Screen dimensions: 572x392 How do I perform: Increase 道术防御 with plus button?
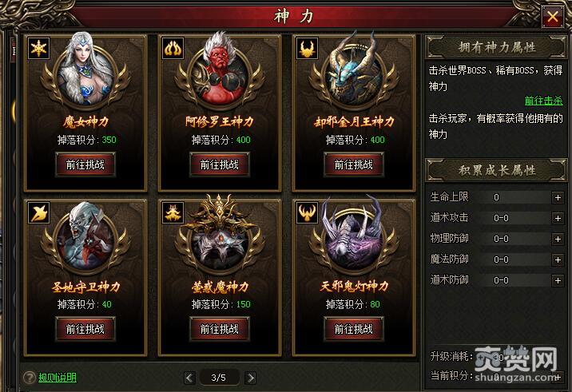[558, 280]
